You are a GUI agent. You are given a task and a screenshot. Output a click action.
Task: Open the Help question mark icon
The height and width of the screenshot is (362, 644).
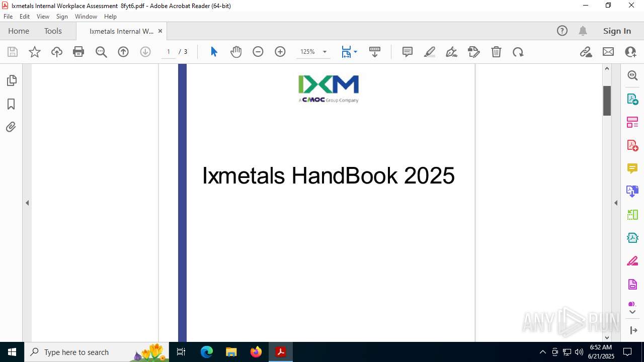click(562, 31)
